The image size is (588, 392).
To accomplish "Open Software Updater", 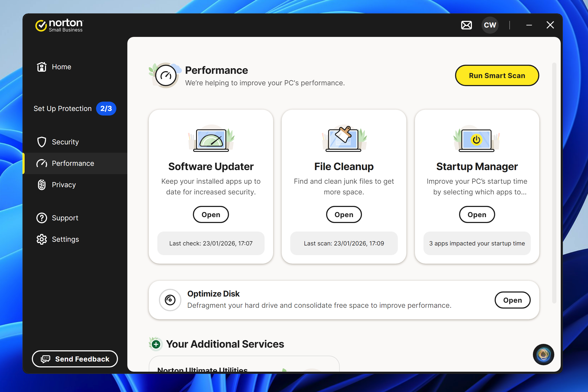I will [211, 214].
